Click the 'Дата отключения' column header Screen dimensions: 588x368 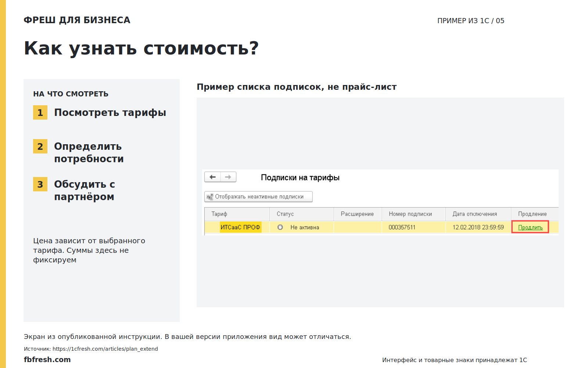tap(478, 214)
